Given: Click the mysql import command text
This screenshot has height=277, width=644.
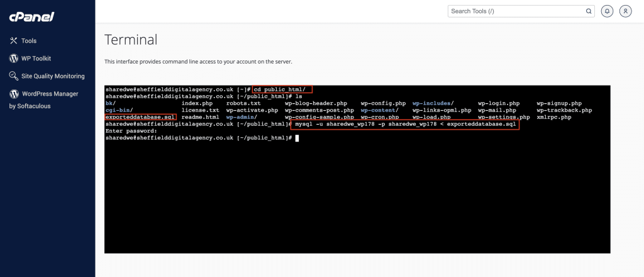Looking at the screenshot, I should coord(405,124).
